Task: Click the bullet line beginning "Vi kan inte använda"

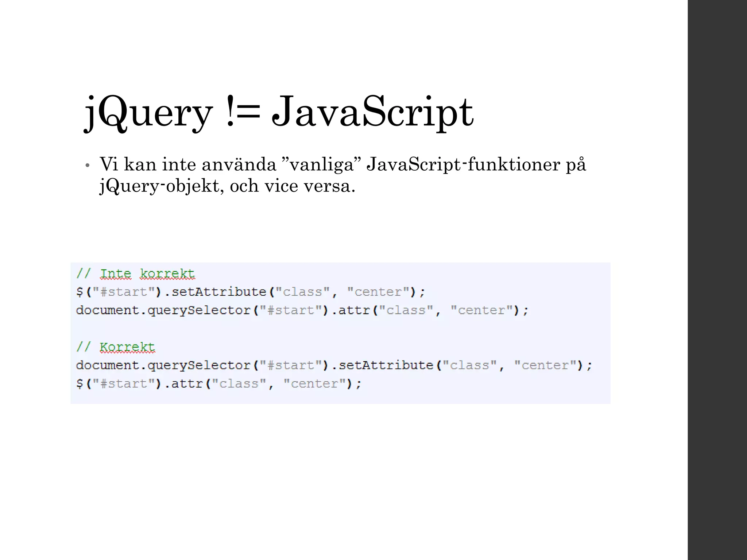Action: 342,164
